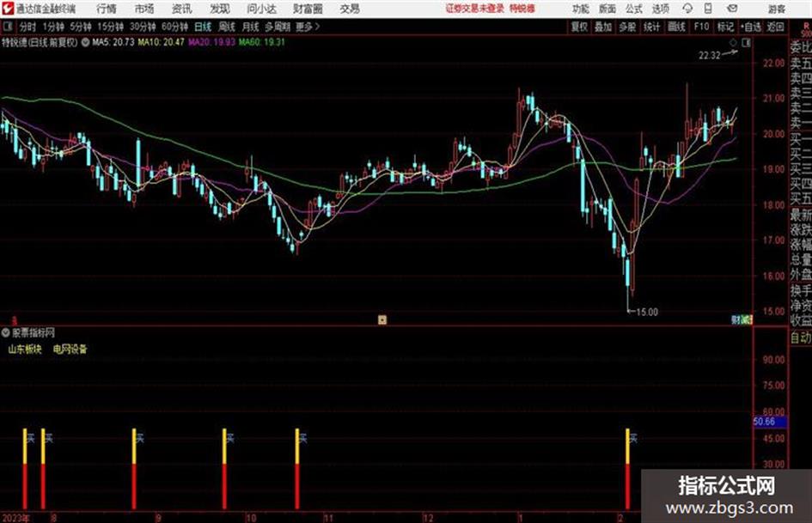This screenshot has height=523, width=812.
Task: Click the 山东板块 sector label
Action: point(25,349)
